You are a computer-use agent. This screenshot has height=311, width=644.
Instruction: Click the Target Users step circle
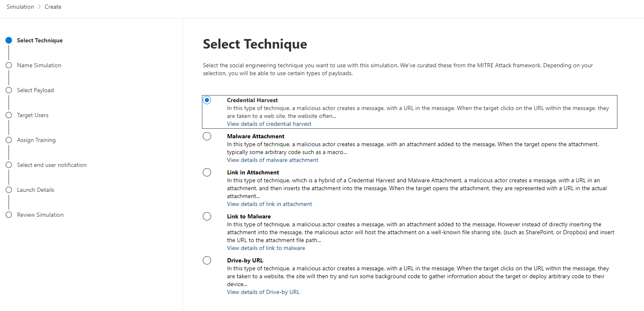point(9,115)
